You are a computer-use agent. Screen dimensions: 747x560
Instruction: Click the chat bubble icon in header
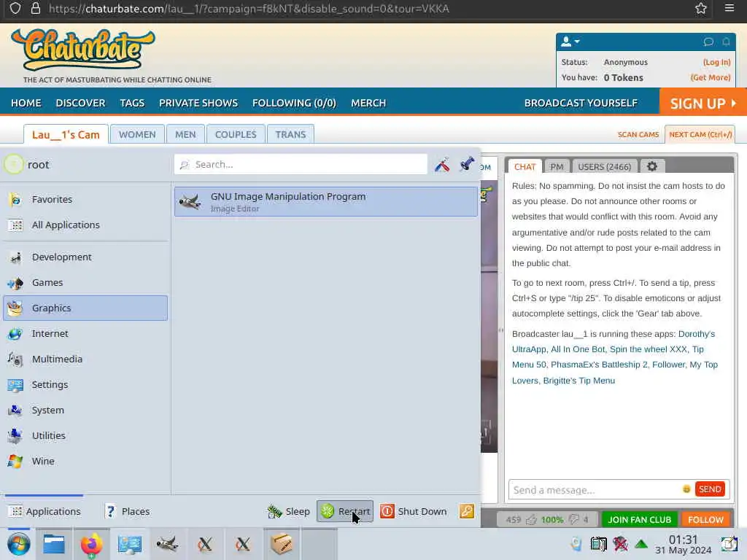(x=708, y=42)
